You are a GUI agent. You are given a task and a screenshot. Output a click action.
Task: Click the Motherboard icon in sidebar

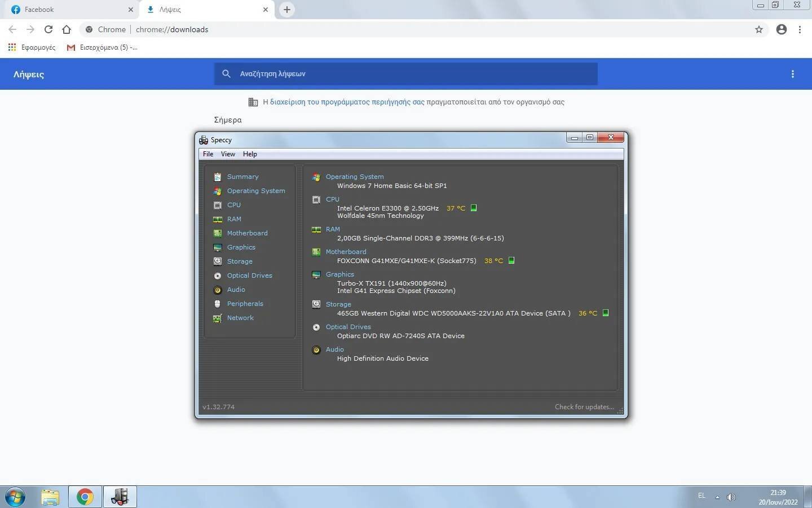(x=218, y=233)
